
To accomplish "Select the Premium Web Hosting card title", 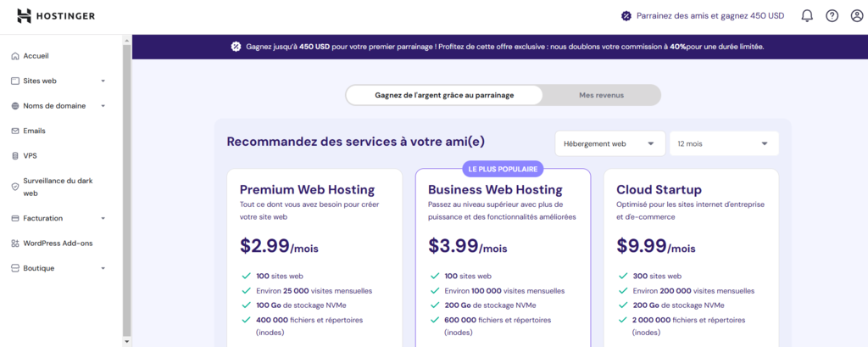I will pyautogui.click(x=307, y=189).
